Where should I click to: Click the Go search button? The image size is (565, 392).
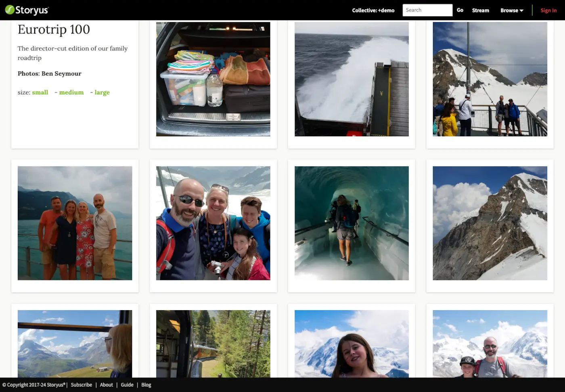460,10
